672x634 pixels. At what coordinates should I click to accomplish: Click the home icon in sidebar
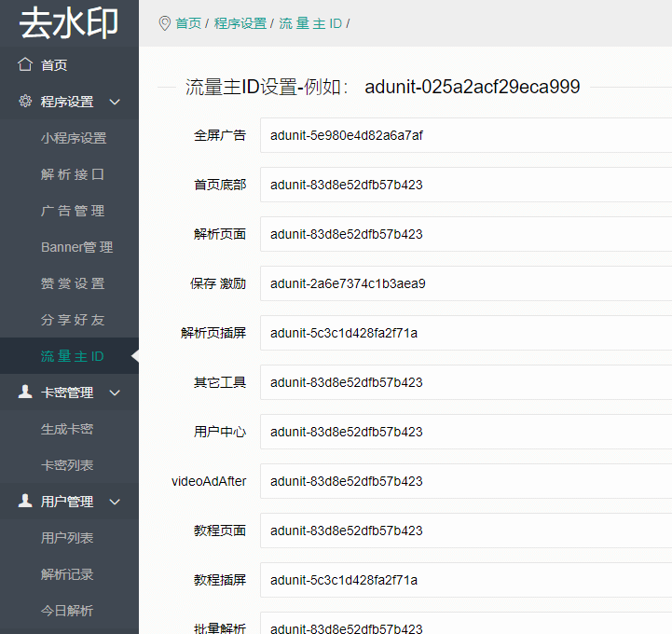pos(25,65)
